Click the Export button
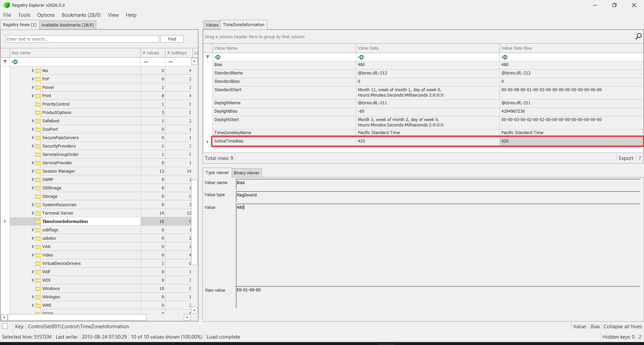Image resolution: width=644 pixels, height=345 pixels. (x=626, y=158)
